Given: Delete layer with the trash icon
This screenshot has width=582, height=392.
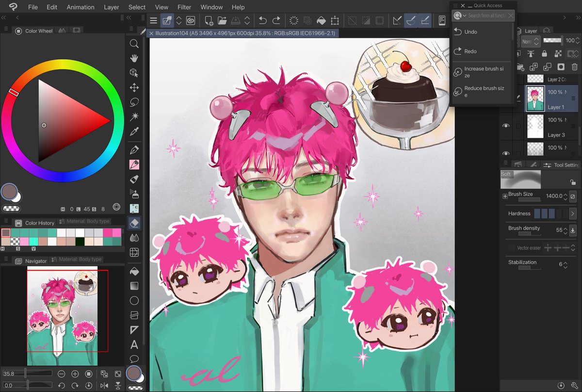Looking at the screenshot, I should (x=575, y=67).
